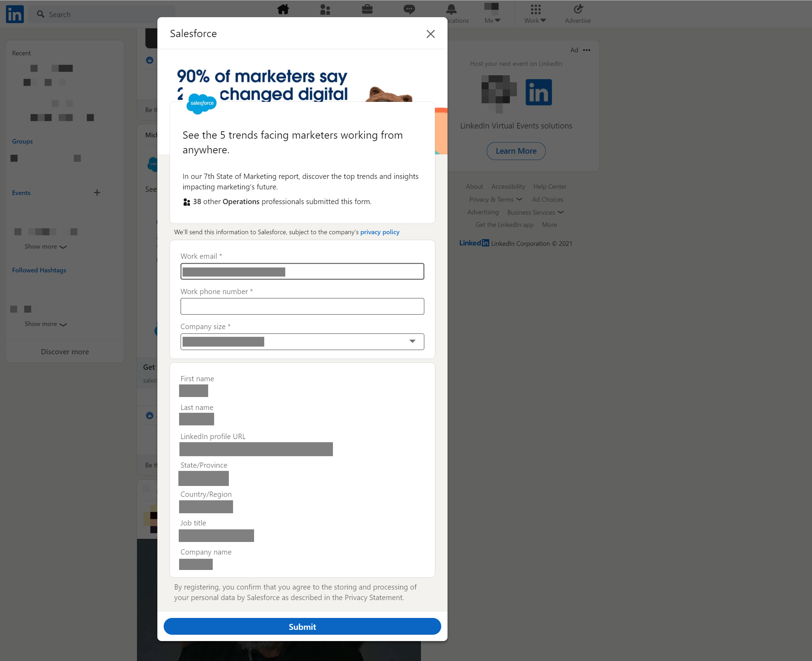
Task: Open the privacy policy link
Action: click(x=380, y=232)
